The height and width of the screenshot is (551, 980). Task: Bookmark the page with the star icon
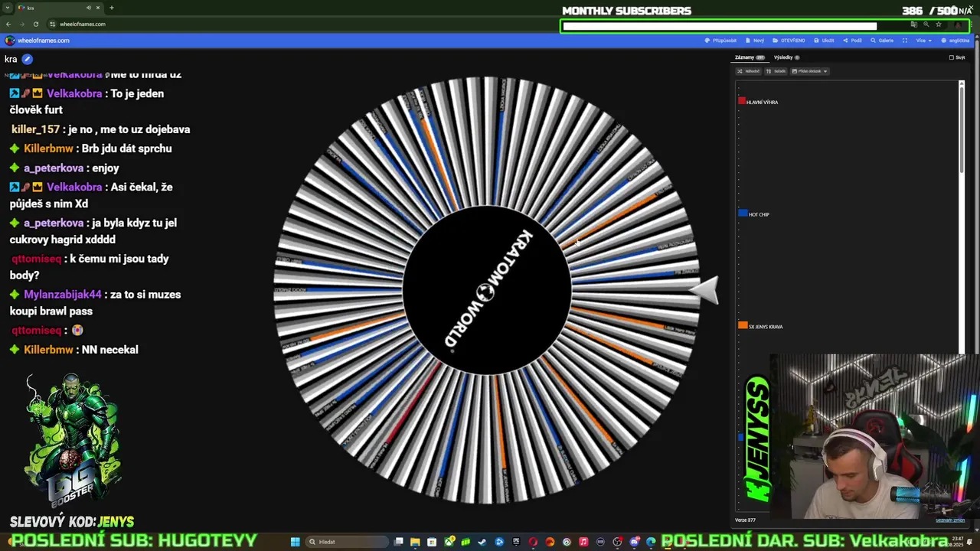click(939, 24)
